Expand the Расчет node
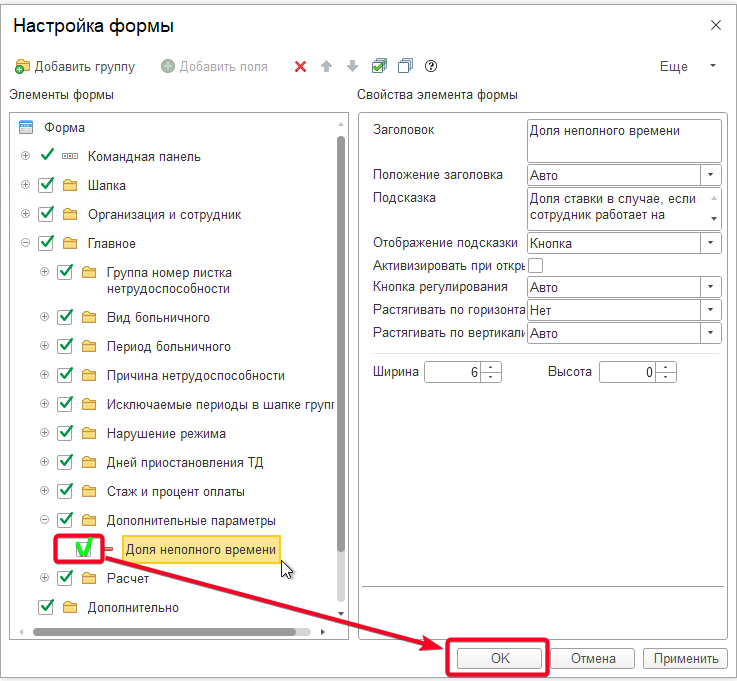 (x=44, y=578)
